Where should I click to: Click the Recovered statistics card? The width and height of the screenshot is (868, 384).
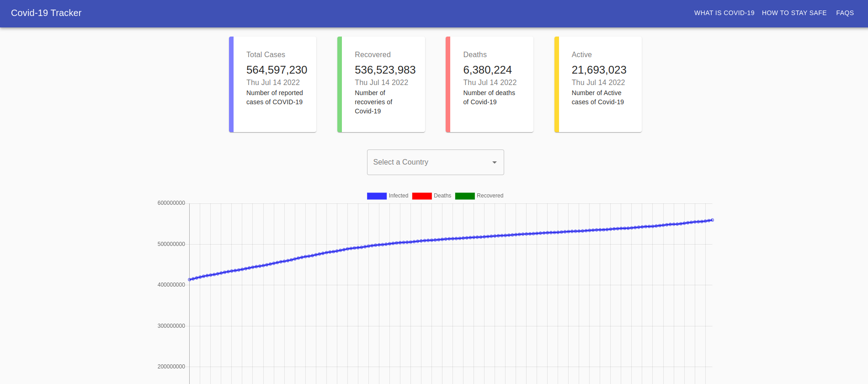[x=381, y=85]
